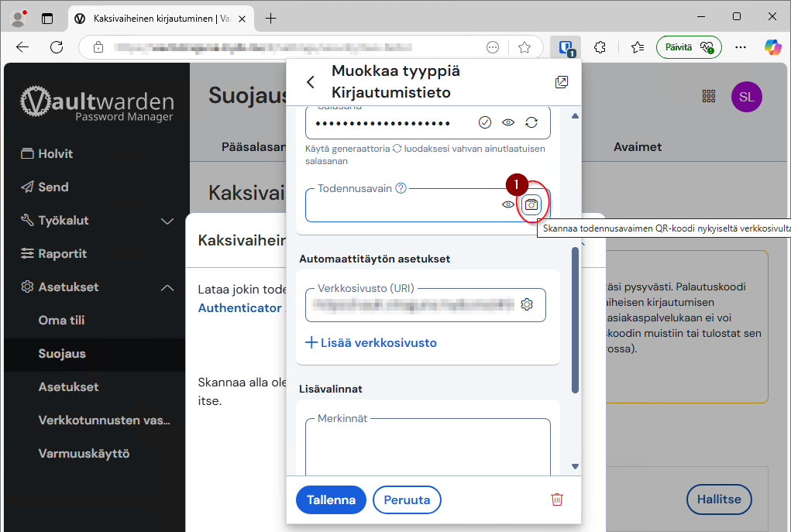Click into the Merkinnät notes field

(x=428, y=447)
